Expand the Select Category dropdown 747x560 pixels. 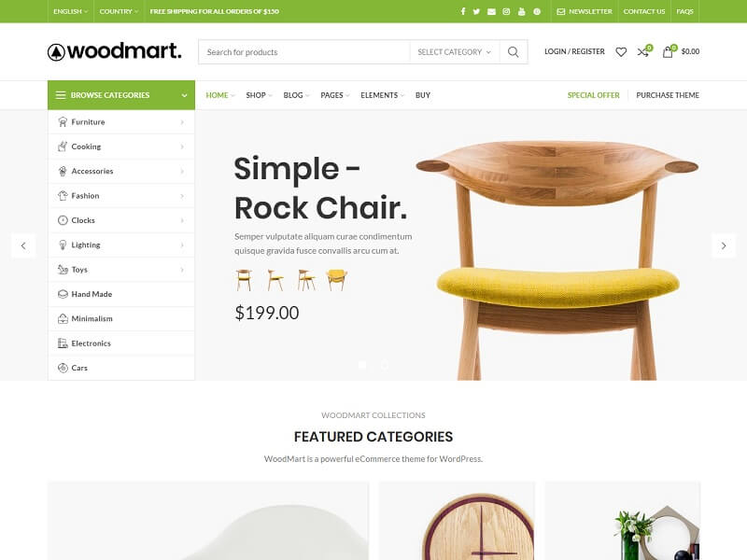pos(454,52)
